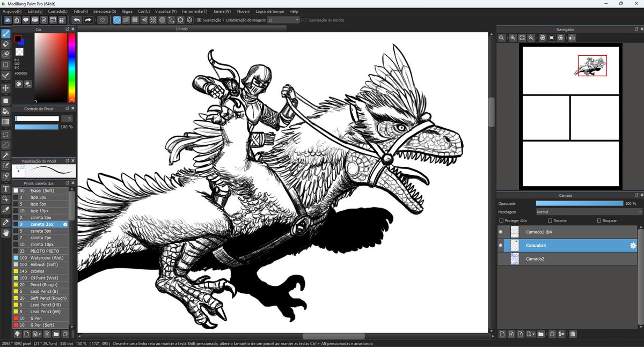Viewport: 644px width, 347px height.
Task: Select the Hand pan tool
Action: (6, 232)
